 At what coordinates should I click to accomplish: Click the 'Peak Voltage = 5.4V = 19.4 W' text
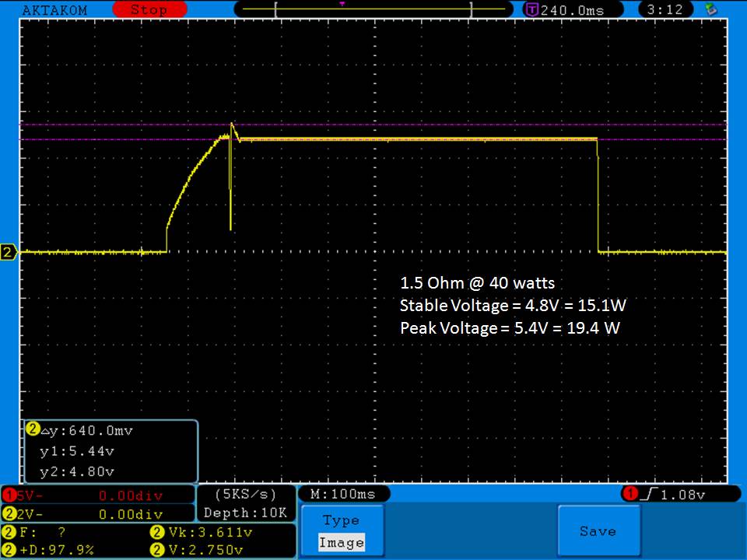[x=510, y=327]
